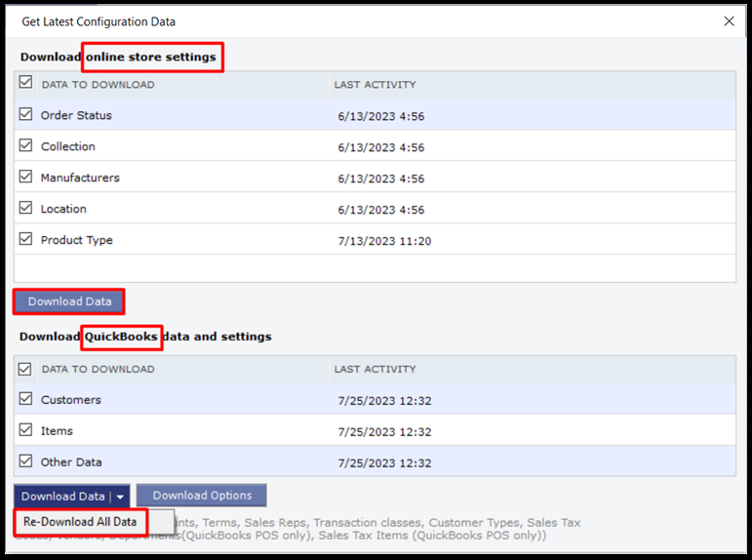The image size is (752, 560).
Task: Select Re-Download All Data menu entry
Action: pyautogui.click(x=80, y=522)
